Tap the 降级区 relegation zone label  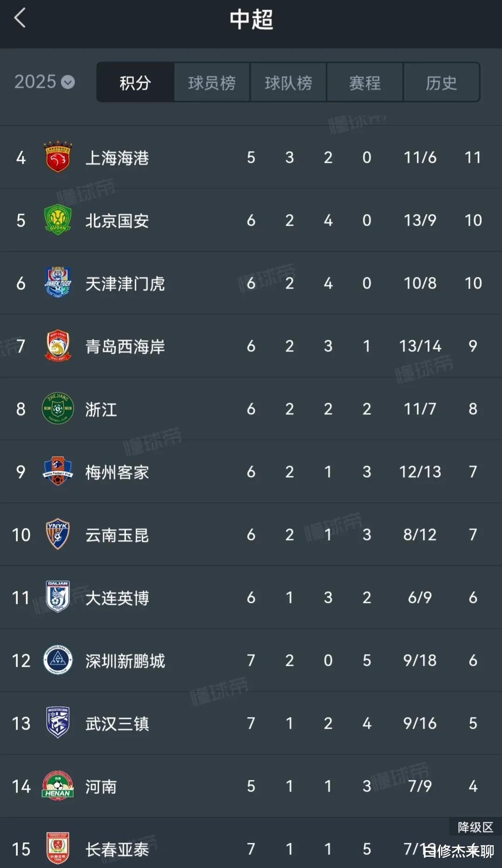point(475,827)
